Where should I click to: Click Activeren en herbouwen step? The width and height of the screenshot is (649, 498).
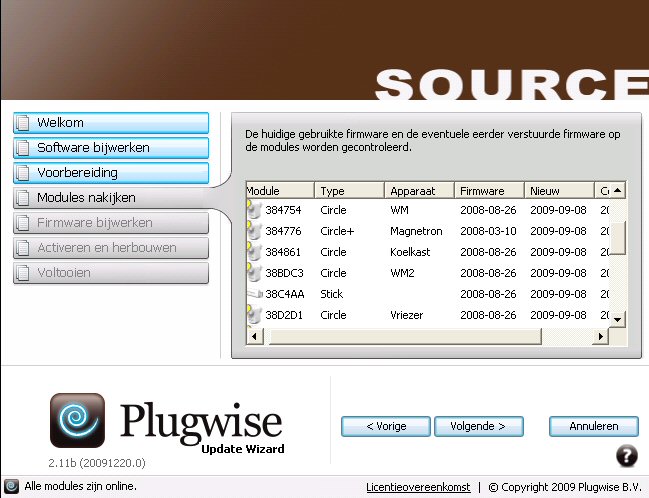pyautogui.click(x=111, y=248)
